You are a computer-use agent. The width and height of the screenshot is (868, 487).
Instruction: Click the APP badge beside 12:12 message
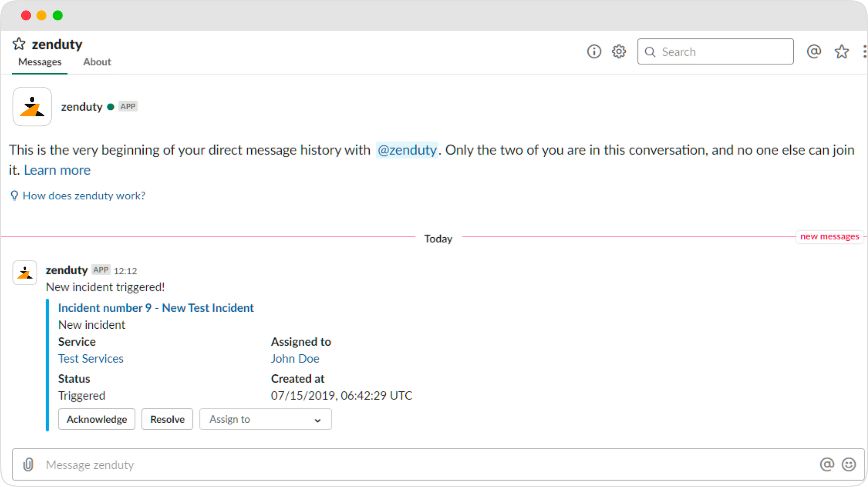pos(101,270)
